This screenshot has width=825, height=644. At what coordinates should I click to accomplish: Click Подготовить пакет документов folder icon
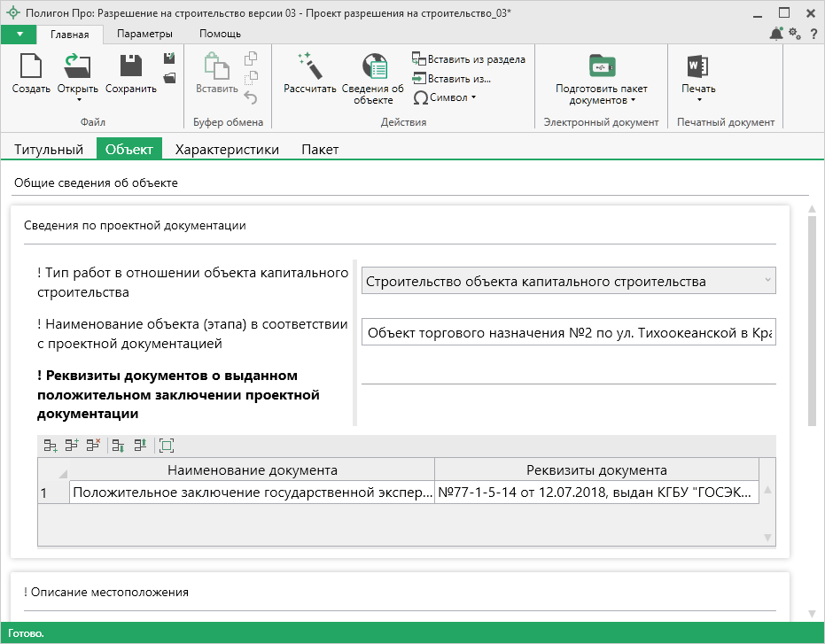602,67
